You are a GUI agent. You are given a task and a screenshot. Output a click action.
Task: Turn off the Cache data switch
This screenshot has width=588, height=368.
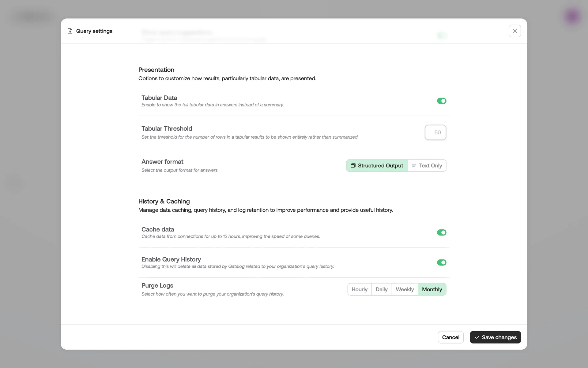441,232
